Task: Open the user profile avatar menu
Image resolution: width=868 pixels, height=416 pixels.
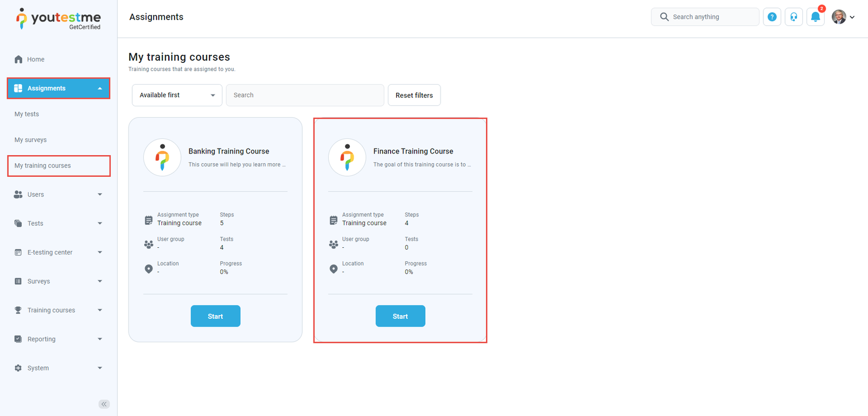Action: pos(843,17)
